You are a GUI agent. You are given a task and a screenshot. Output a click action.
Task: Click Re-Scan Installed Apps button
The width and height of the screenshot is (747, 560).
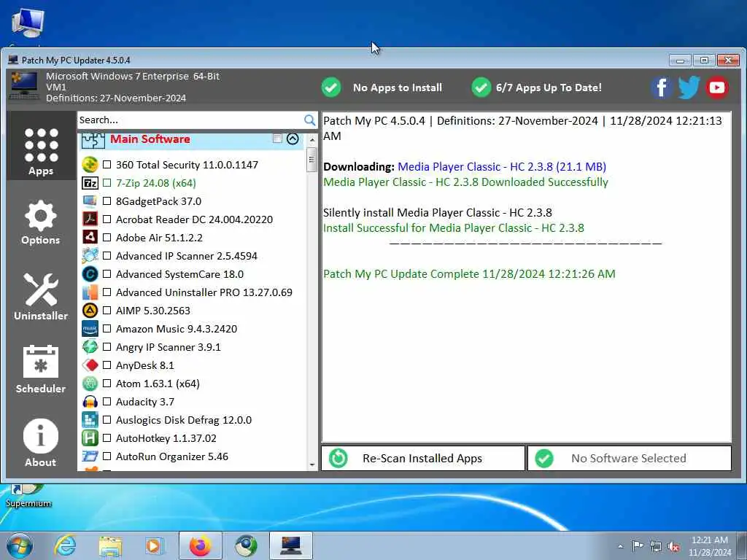click(423, 458)
